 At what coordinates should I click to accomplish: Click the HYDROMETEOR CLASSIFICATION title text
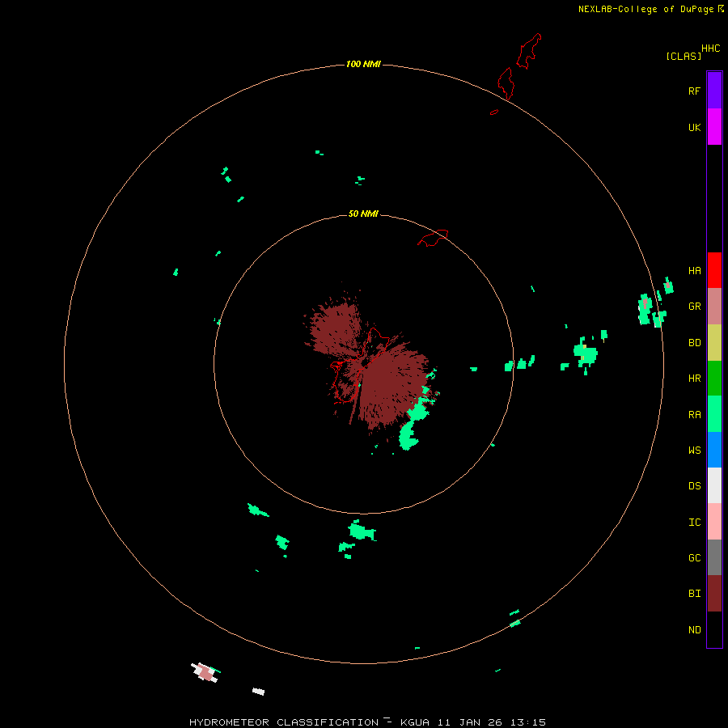click(x=284, y=722)
